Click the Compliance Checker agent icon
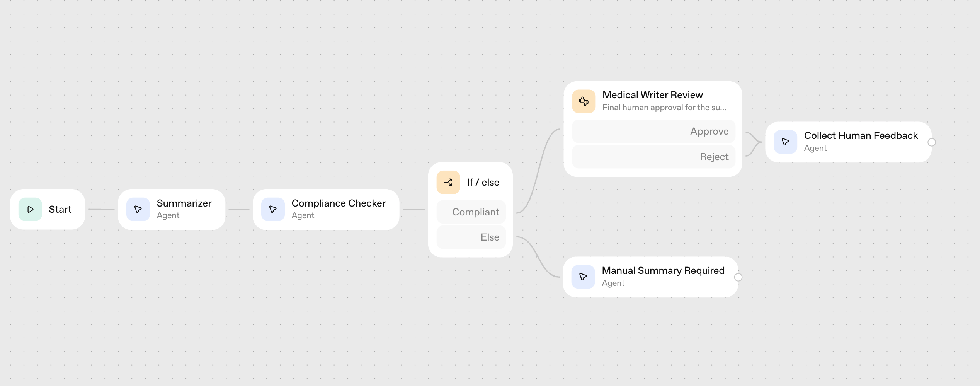 click(273, 209)
